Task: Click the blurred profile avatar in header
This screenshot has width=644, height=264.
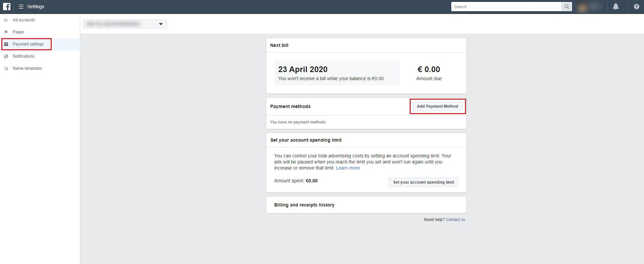Action: click(583, 7)
